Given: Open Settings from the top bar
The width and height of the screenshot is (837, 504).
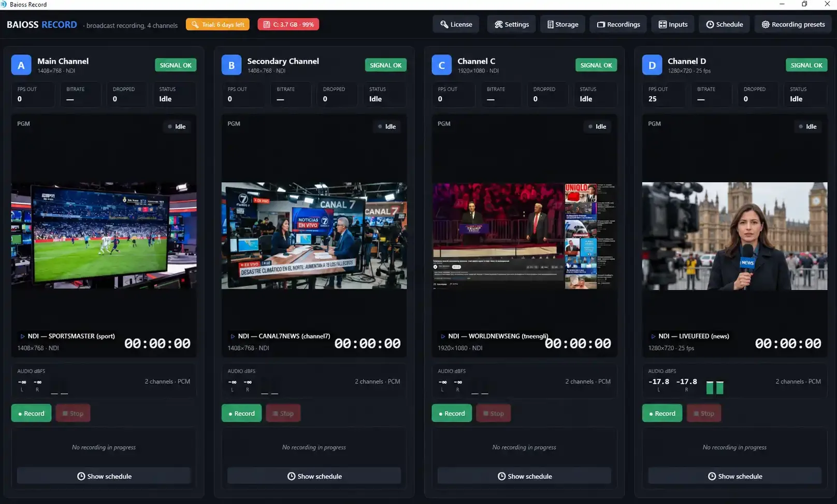Looking at the screenshot, I should [511, 24].
